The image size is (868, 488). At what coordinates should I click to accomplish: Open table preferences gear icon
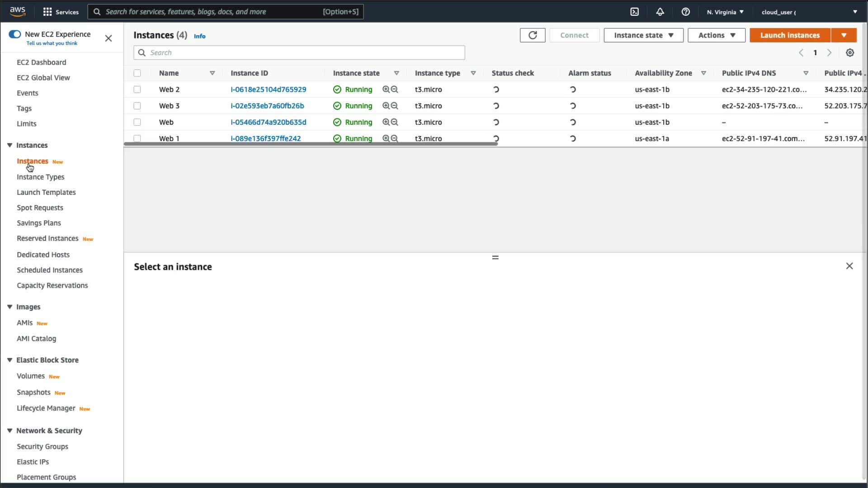pyautogui.click(x=849, y=53)
